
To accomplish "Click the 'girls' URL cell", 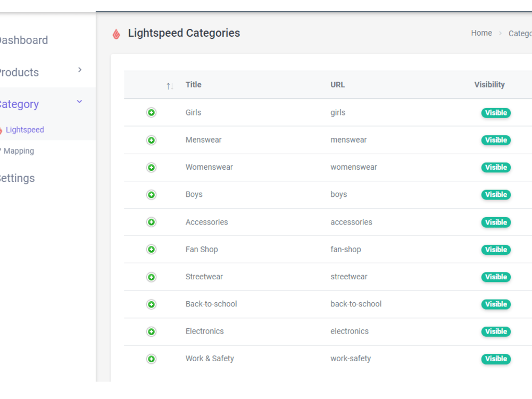I will click(x=338, y=113).
